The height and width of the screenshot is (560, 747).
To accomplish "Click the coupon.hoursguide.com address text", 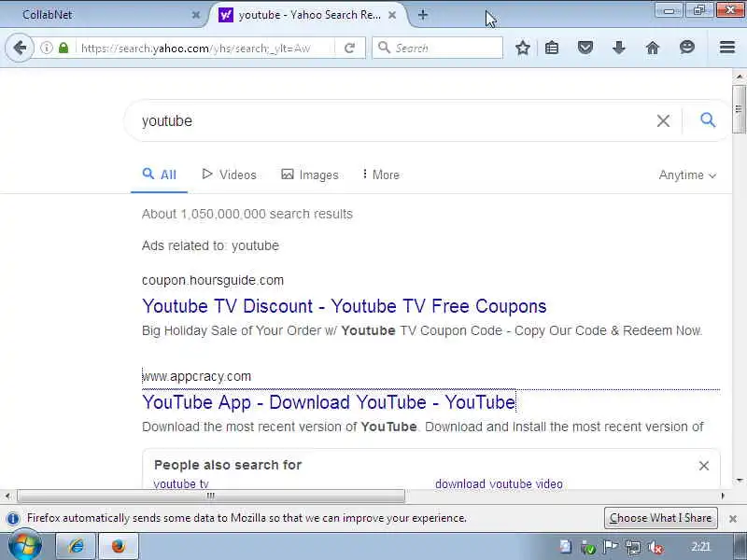I will (x=213, y=280).
